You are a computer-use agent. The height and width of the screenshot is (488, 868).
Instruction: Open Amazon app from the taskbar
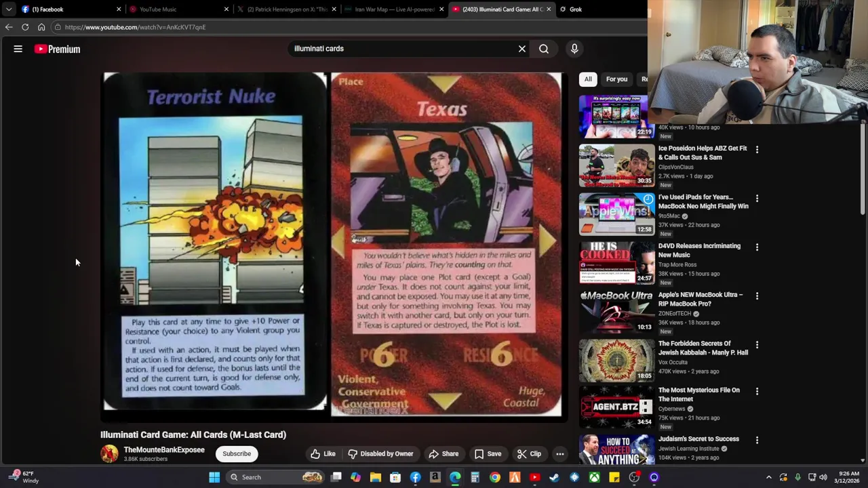click(x=435, y=477)
